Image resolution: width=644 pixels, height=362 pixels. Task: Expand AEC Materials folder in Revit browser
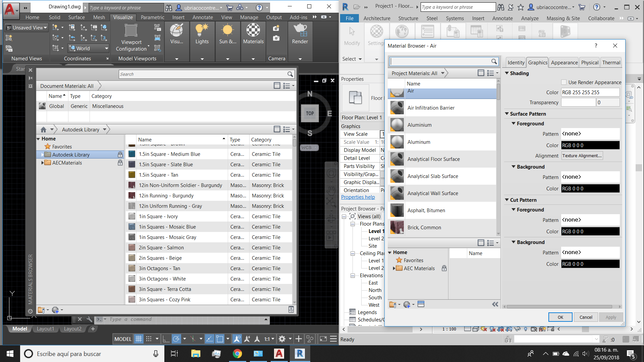394,268
